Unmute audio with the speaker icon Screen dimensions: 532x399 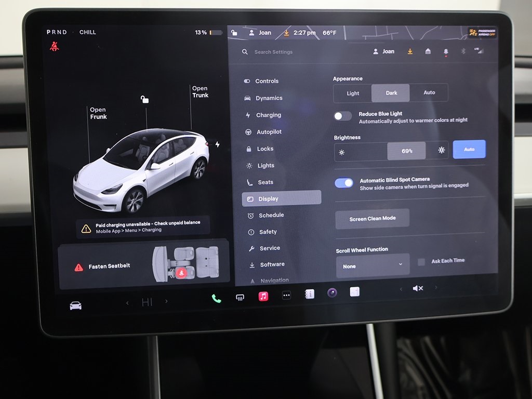[418, 288]
